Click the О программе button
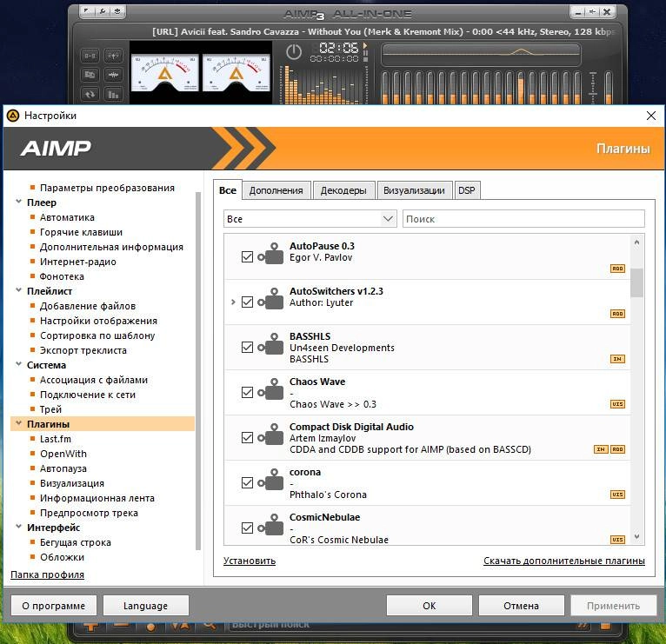This screenshot has height=644, width=666. [x=54, y=606]
